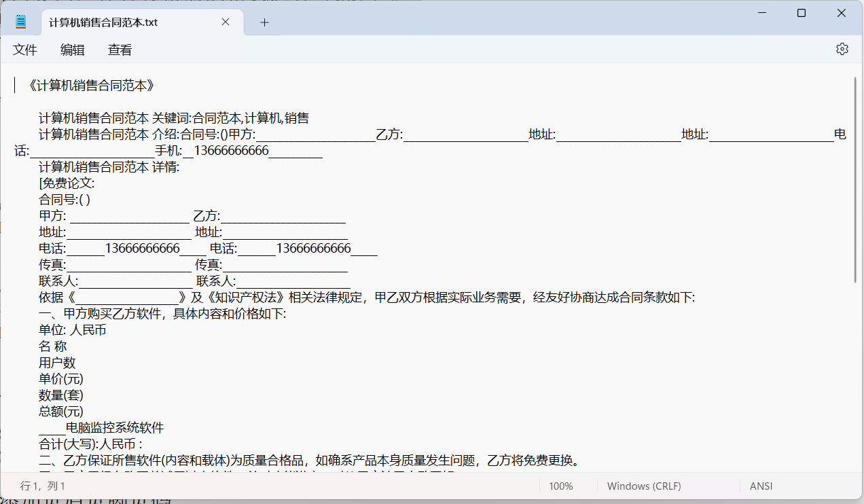This screenshot has width=864, height=504.
Task: Open the 查看 menu
Action: [x=119, y=49]
